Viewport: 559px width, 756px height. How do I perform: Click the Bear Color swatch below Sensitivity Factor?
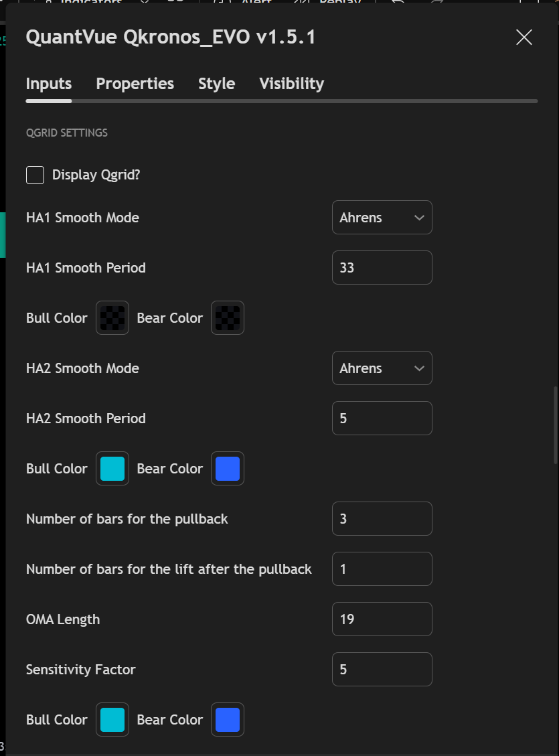coord(228,720)
